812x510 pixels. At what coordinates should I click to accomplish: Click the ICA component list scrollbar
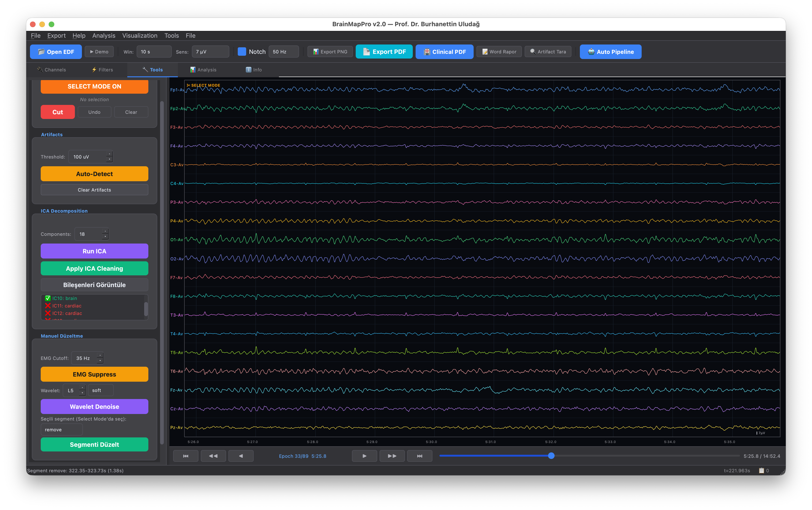point(146,309)
